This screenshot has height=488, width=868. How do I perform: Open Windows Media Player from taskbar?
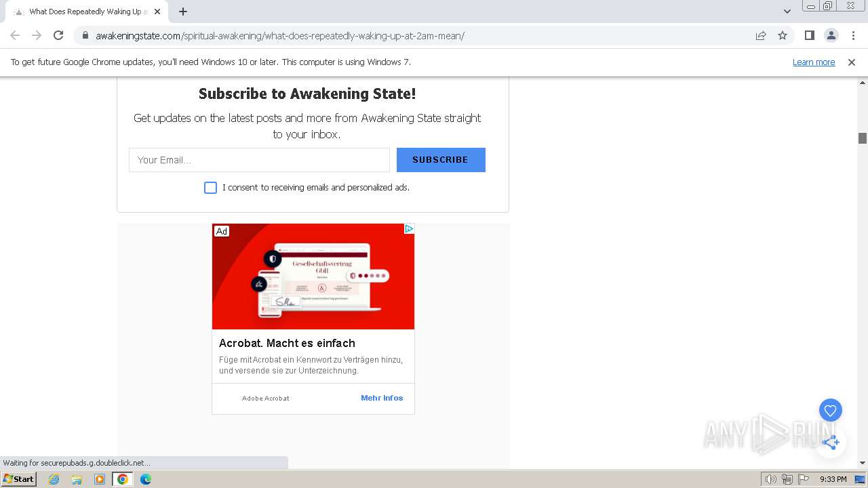pyautogui.click(x=100, y=479)
